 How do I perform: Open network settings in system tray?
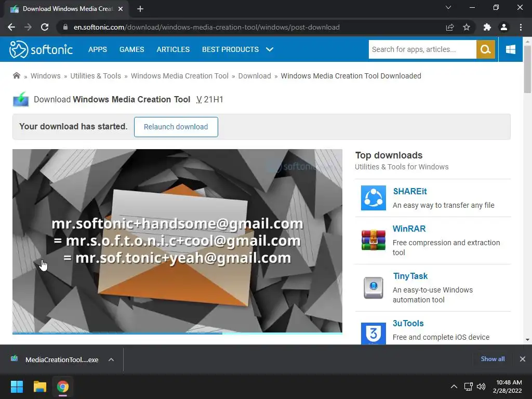(x=469, y=387)
